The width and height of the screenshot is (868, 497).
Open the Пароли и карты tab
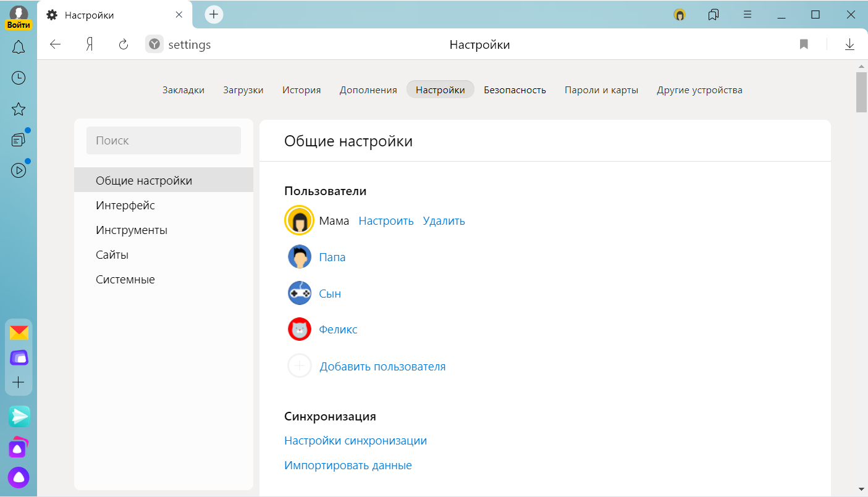(601, 90)
